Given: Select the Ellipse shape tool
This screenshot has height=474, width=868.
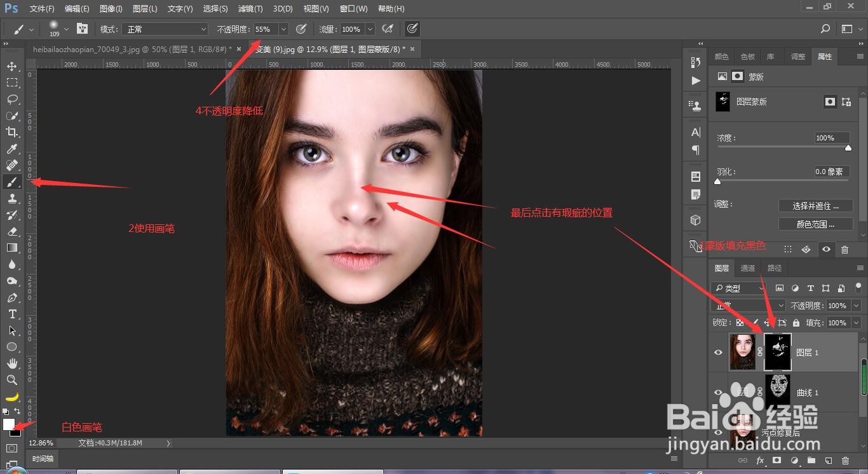Looking at the screenshot, I should click(12, 347).
